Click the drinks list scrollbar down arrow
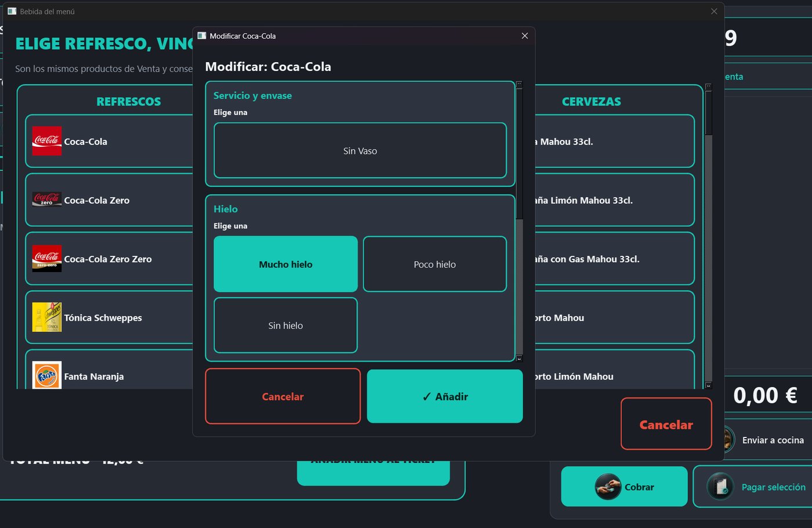Viewport: 812px width, 528px height. click(x=708, y=385)
